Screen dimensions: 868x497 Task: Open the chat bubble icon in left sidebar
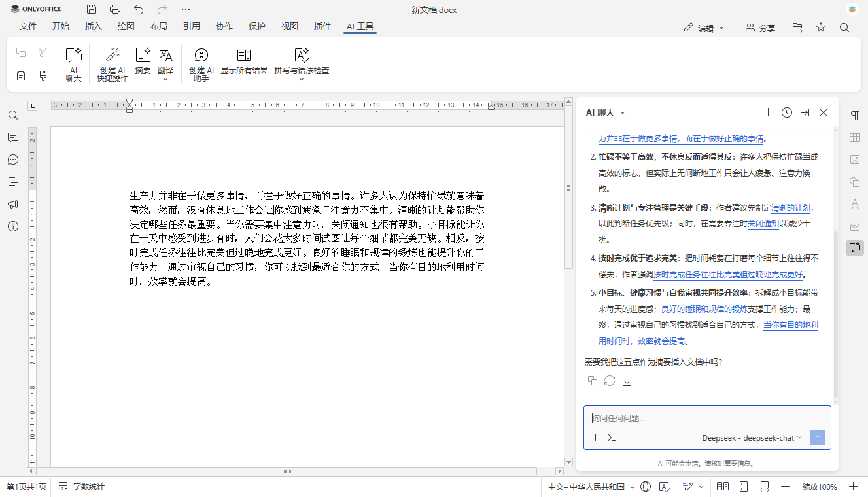click(13, 160)
